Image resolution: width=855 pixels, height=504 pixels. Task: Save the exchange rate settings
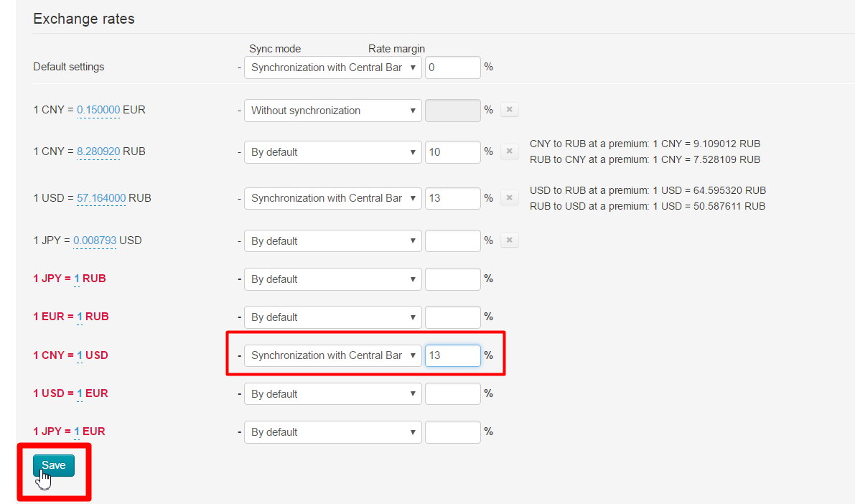click(53, 465)
